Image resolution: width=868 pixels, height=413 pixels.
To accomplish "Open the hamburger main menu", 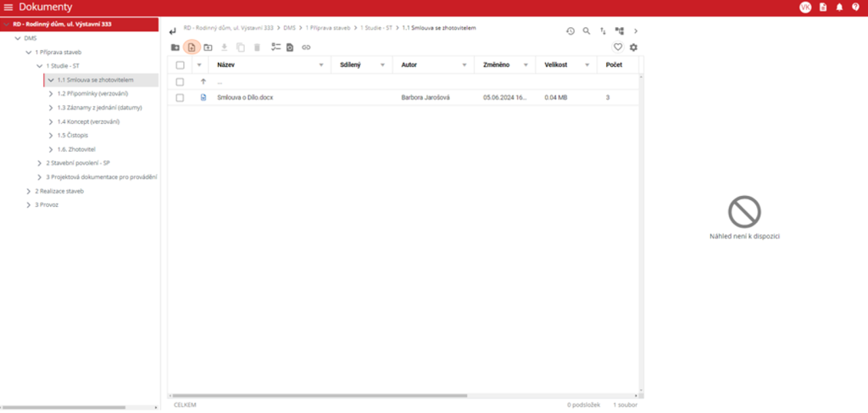I will point(8,7).
